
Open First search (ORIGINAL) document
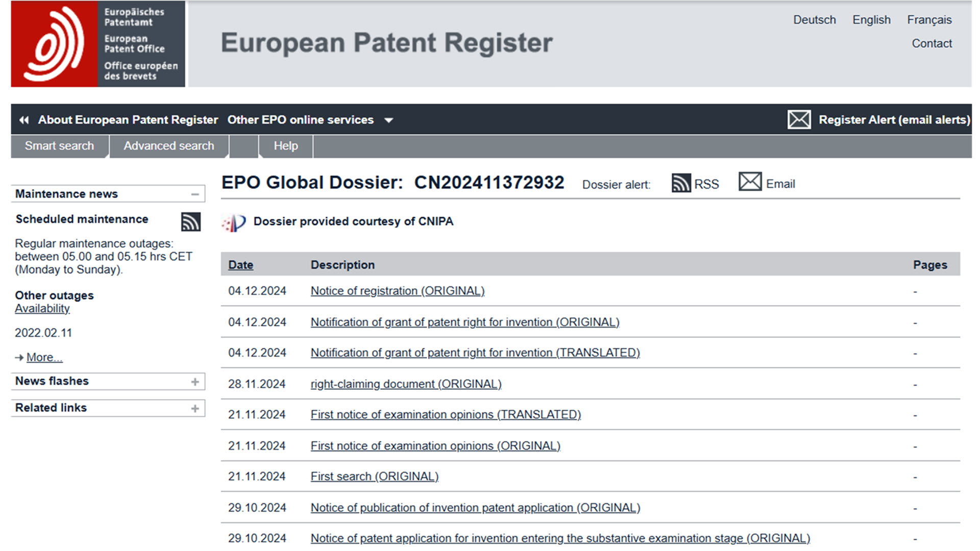point(374,477)
